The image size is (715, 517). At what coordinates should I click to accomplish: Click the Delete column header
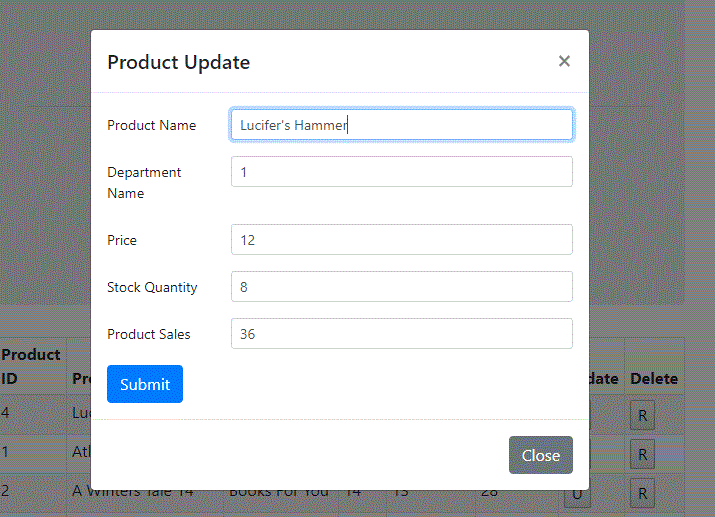654,378
